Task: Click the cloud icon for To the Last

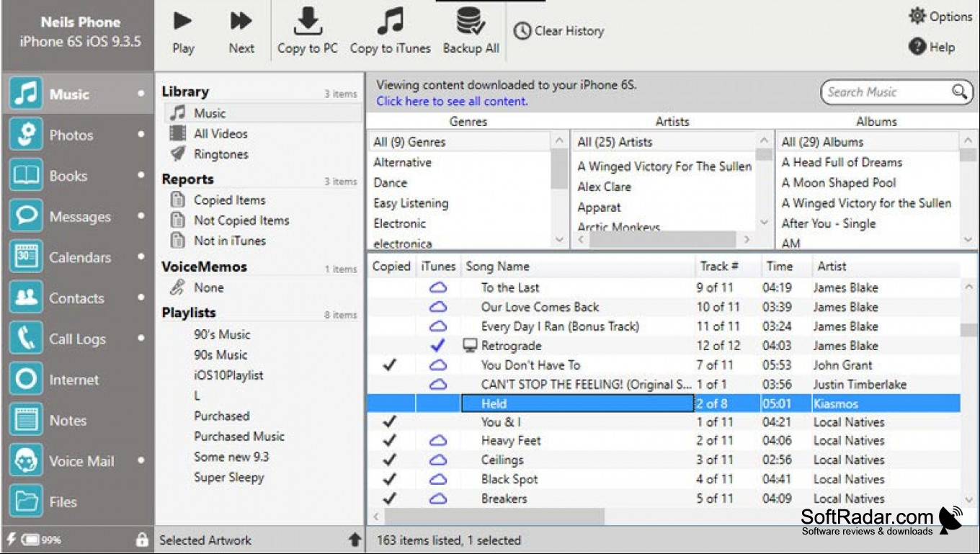Action: (438, 287)
